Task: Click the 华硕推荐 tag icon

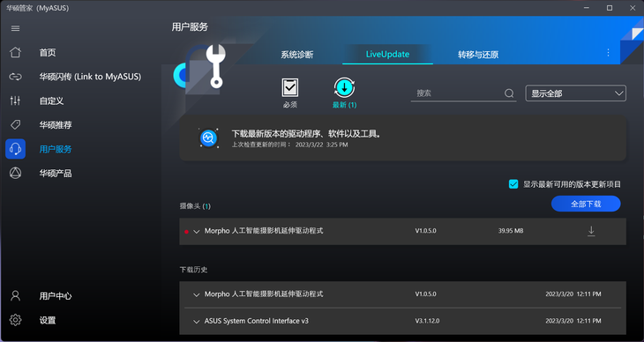Action: (15, 125)
